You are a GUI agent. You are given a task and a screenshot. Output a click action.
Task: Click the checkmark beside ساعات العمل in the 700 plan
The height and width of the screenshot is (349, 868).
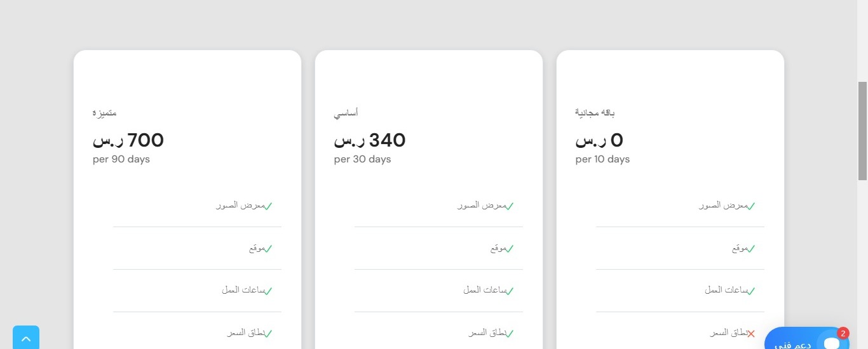(x=268, y=291)
